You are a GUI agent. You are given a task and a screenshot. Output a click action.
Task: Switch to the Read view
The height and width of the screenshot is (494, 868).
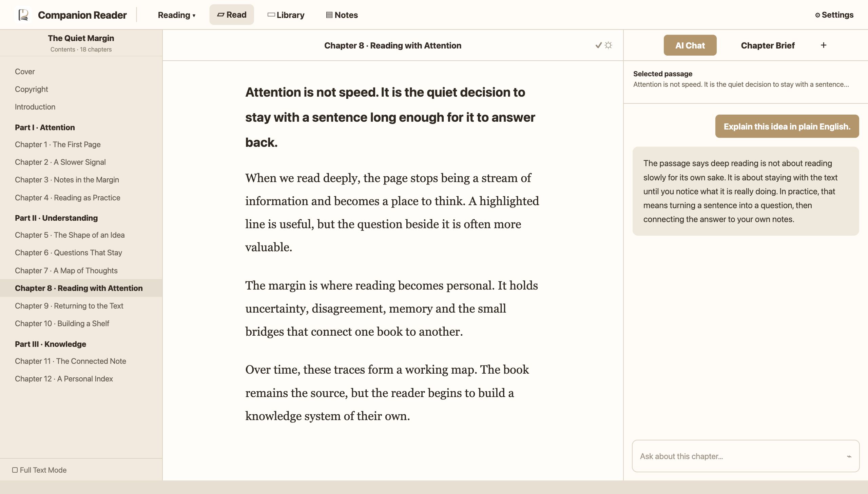pyautogui.click(x=231, y=15)
